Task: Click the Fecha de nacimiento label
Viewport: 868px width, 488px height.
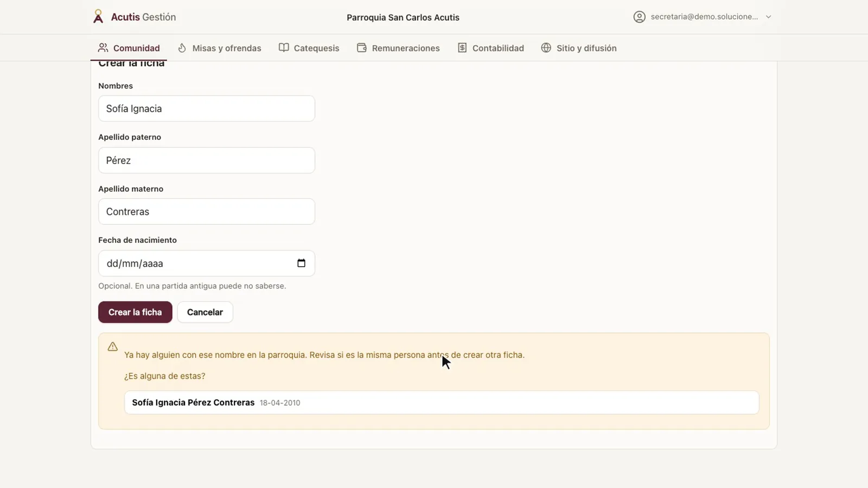Action: pyautogui.click(x=137, y=240)
